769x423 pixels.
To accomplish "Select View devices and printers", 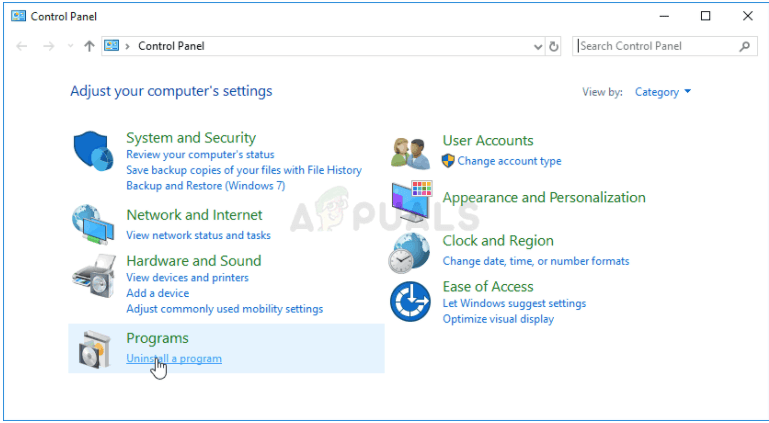I will [187, 277].
